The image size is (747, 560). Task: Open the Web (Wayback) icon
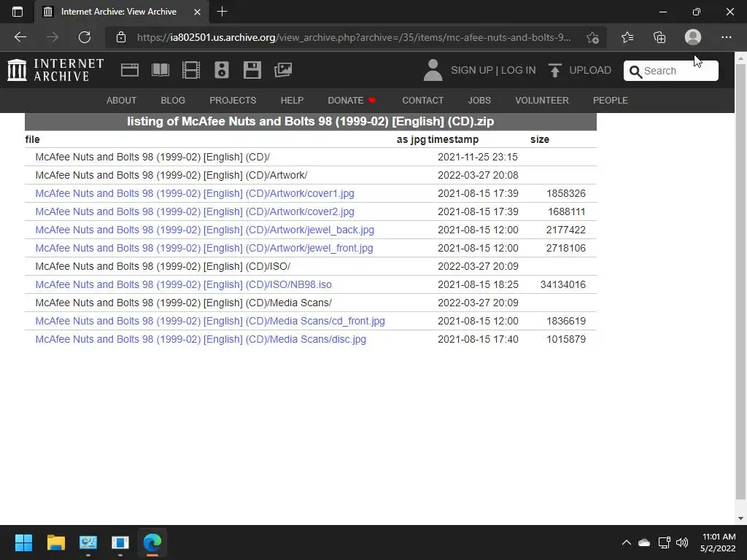tap(130, 70)
